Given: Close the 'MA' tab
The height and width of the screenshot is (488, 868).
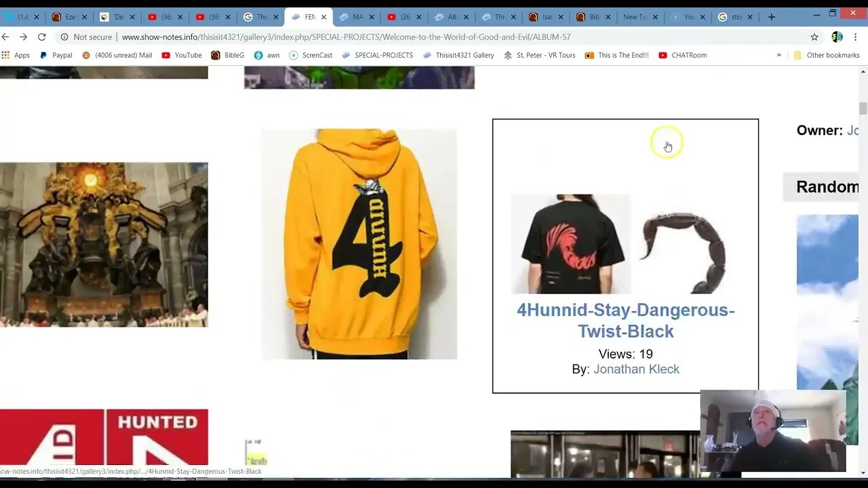Looking at the screenshot, I should coord(371,17).
